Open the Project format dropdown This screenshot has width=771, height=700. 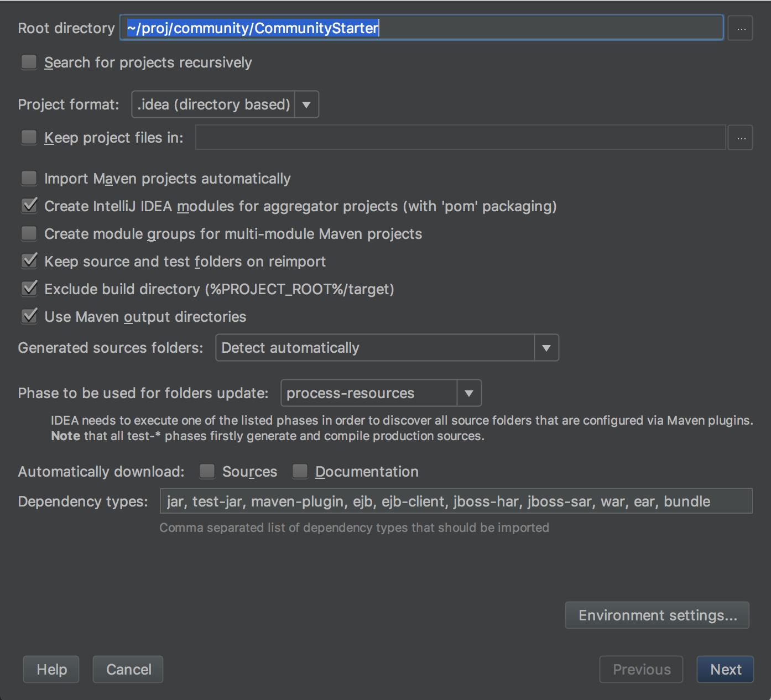[x=306, y=104]
